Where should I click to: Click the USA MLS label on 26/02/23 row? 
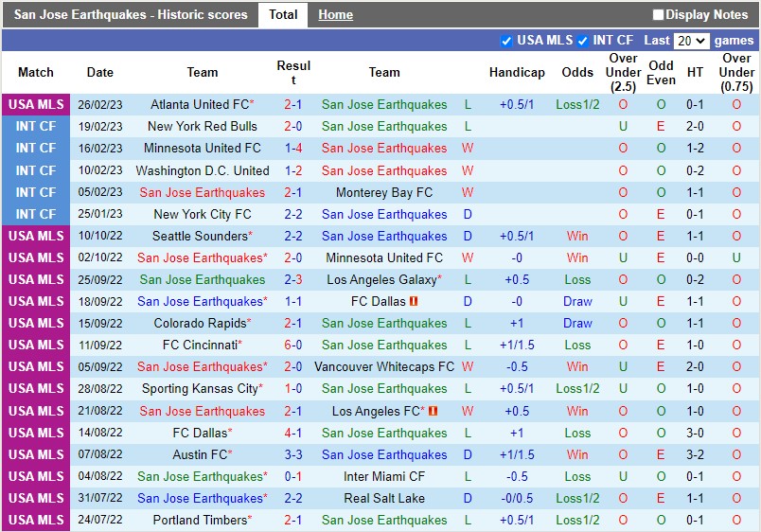pyautogui.click(x=36, y=104)
